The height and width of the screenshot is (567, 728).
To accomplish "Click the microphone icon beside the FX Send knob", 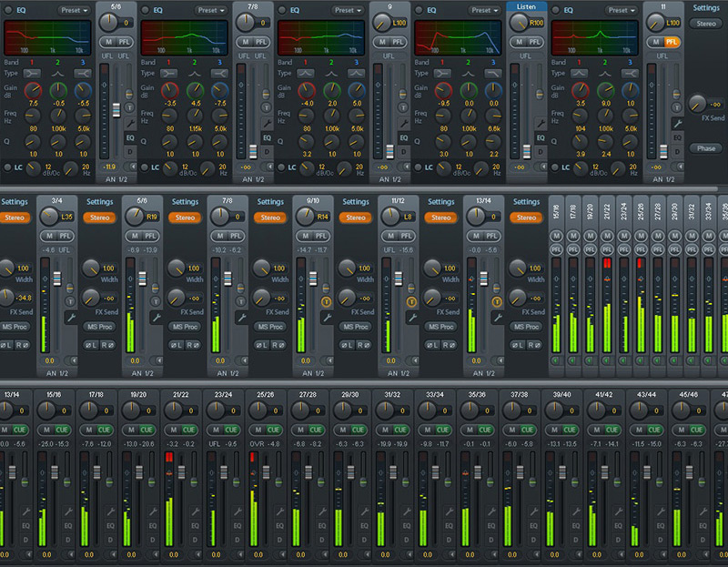I will click(x=678, y=123).
